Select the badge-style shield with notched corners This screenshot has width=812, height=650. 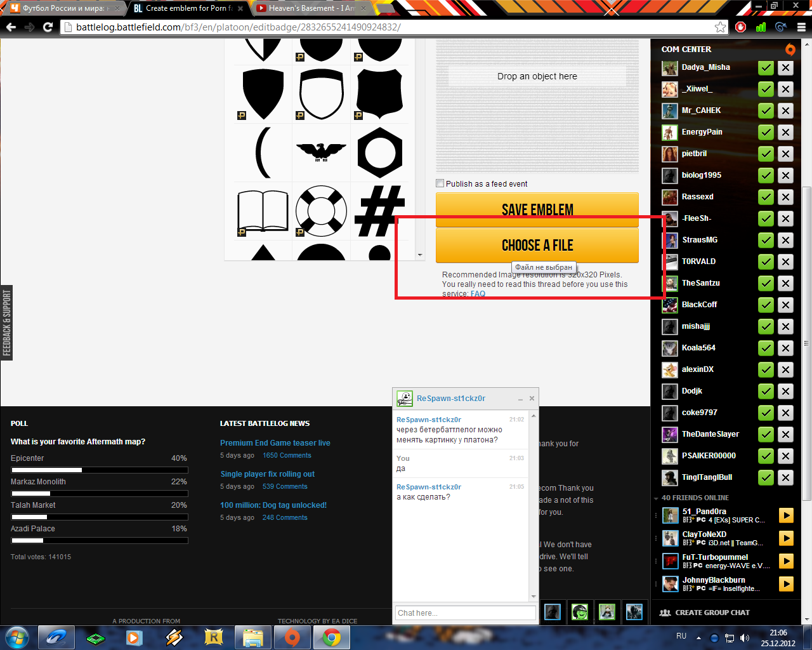tap(379, 94)
